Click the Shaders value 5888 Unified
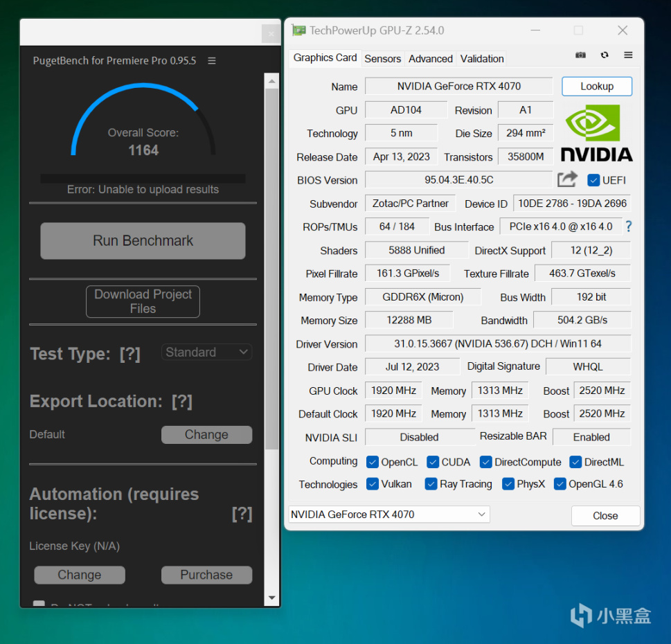This screenshot has height=644, width=671. (x=416, y=250)
